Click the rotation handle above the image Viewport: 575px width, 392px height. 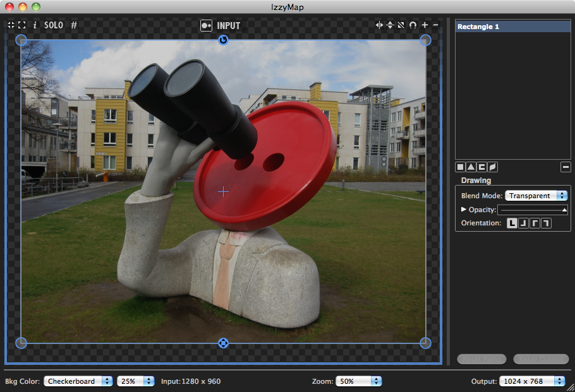click(223, 40)
